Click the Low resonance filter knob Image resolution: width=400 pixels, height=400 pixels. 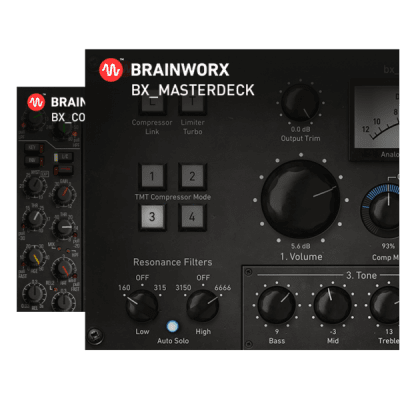click(x=141, y=305)
